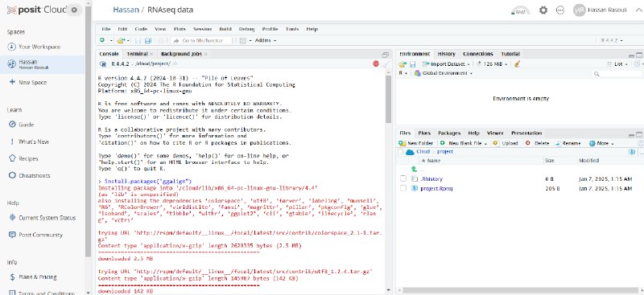Viewport: 644px width, 295px height.
Task: Click the save all files icon
Action: pyautogui.click(x=148, y=41)
